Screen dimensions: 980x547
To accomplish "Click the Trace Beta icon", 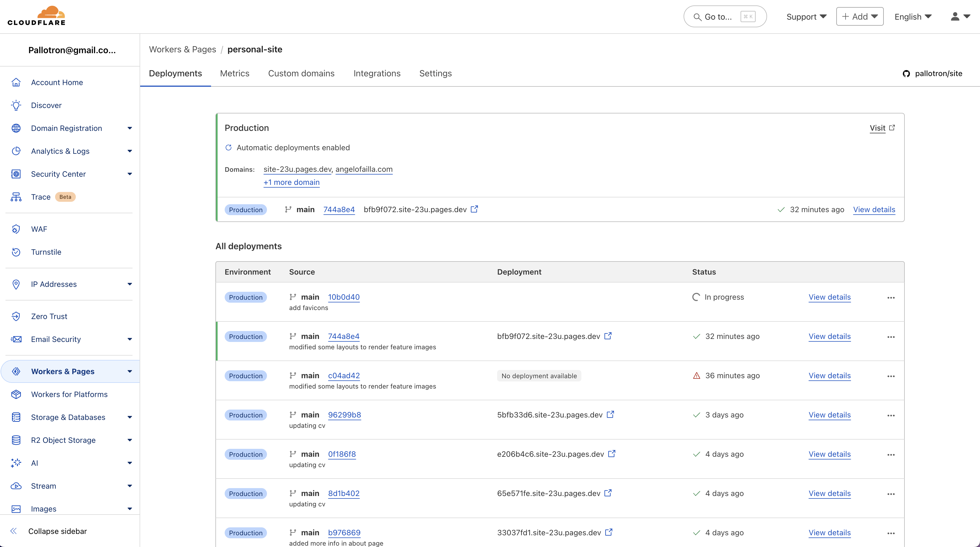I will click(16, 197).
